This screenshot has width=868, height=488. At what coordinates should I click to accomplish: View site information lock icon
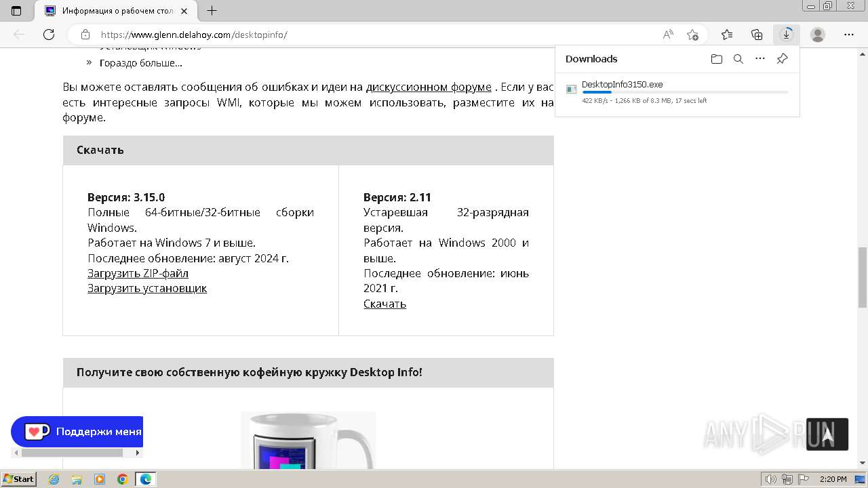point(85,35)
